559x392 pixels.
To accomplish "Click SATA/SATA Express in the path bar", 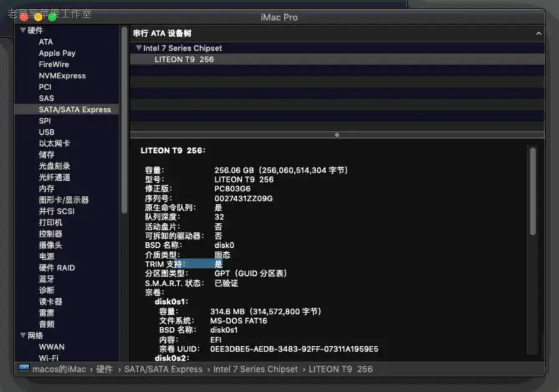I will click(x=163, y=369).
